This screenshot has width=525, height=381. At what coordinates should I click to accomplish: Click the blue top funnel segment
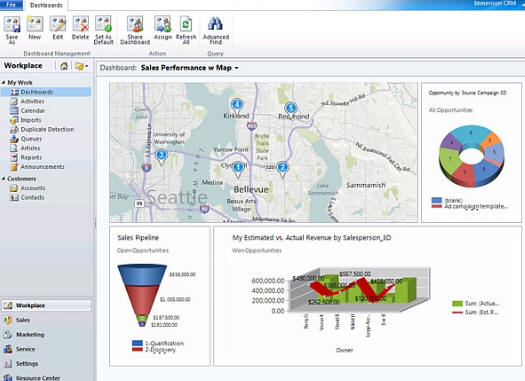click(x=142, y=275)
